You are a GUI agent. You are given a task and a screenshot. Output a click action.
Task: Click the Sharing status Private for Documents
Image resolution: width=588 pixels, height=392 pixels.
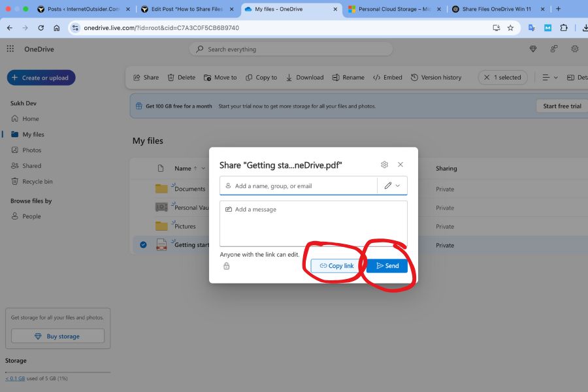click(445, 189)
